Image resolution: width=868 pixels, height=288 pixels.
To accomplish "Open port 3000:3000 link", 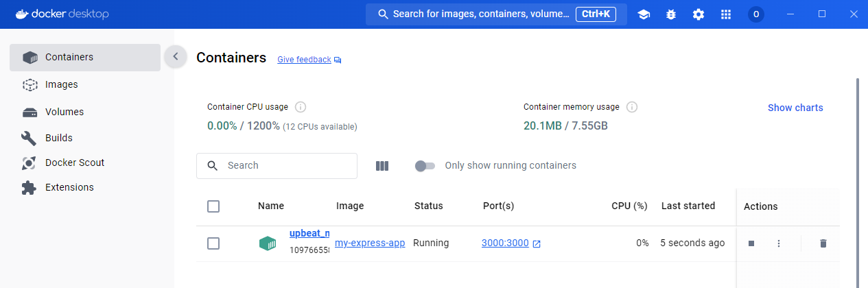I will click(505, 243).
